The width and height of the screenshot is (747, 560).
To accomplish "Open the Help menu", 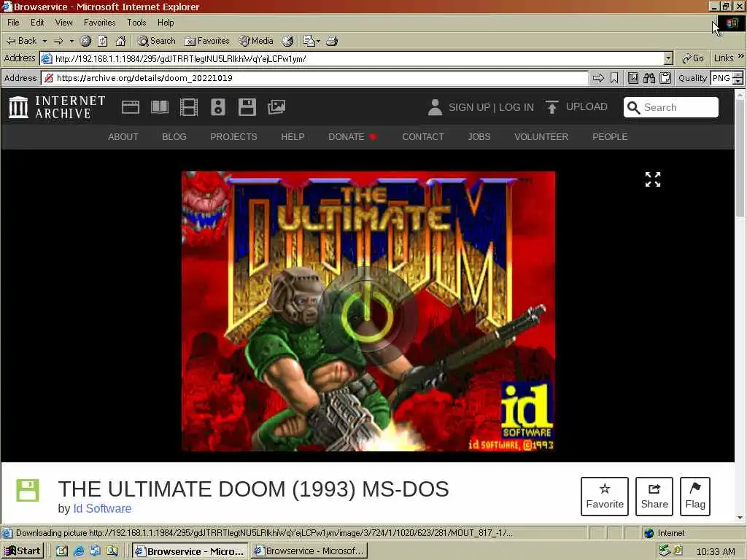I will 166,23.
